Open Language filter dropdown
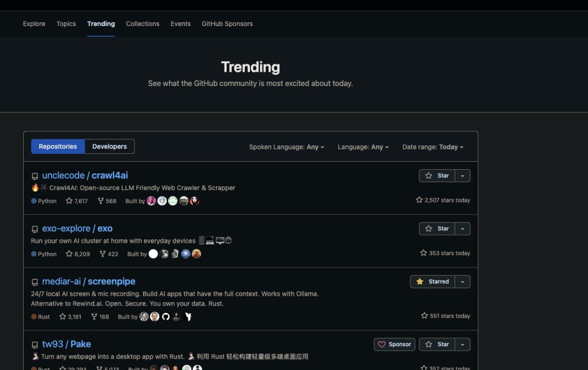Viewport: 588px width, 370px height. tap(363, 147)
